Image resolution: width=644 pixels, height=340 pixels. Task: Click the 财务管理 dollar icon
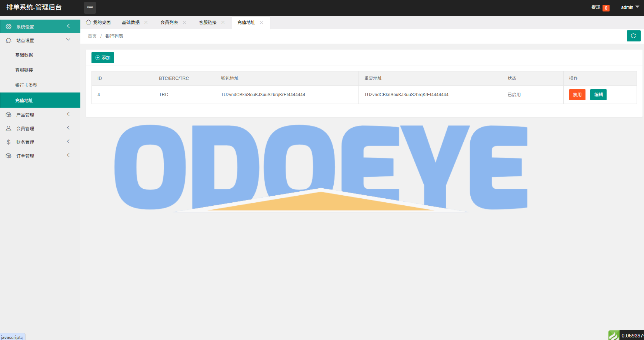[9, 142]
